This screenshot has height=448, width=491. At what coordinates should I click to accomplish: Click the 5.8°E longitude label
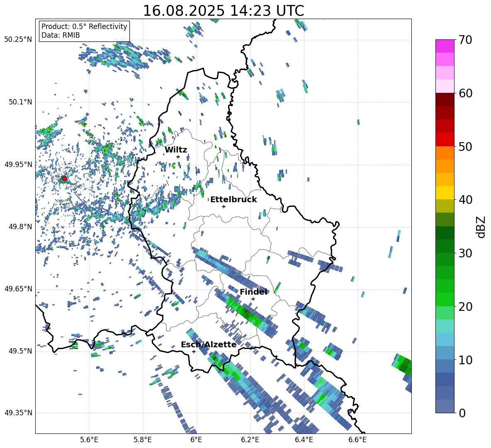pos(143,440)
